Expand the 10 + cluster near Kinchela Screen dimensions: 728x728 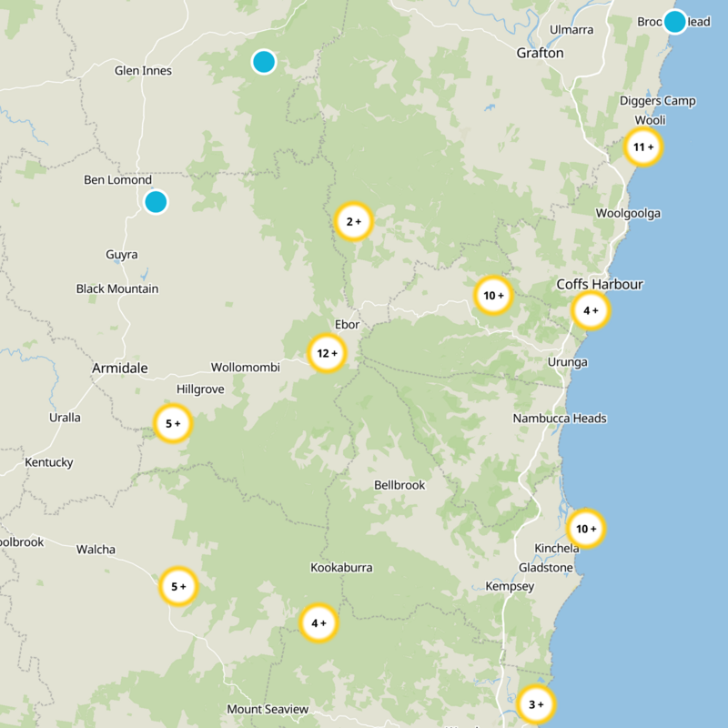tap(585, 529)
